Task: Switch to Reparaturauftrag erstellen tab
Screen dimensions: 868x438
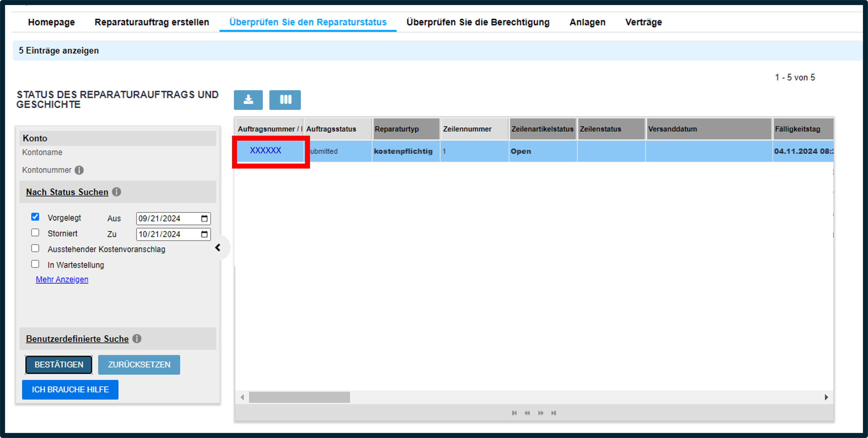Action: point(152,22)
